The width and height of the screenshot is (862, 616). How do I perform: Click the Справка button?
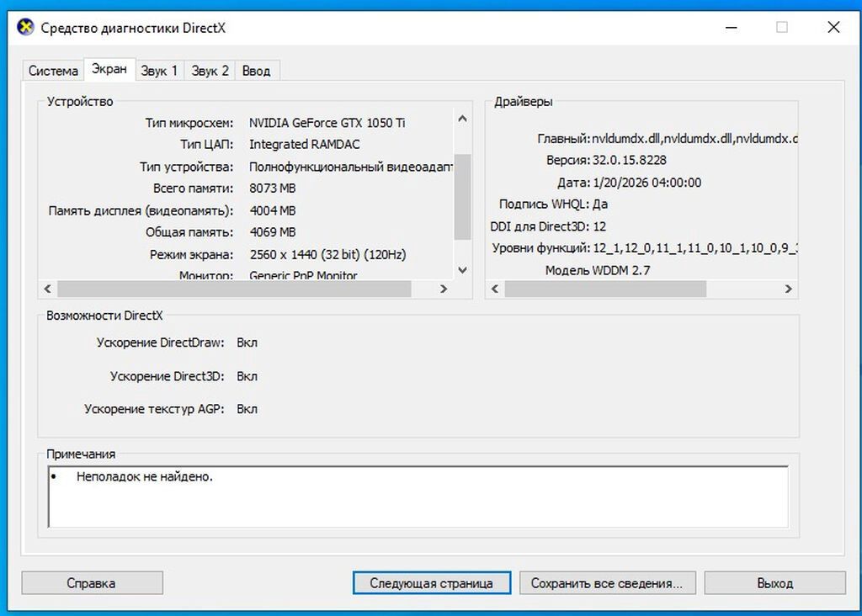(92, 583)
